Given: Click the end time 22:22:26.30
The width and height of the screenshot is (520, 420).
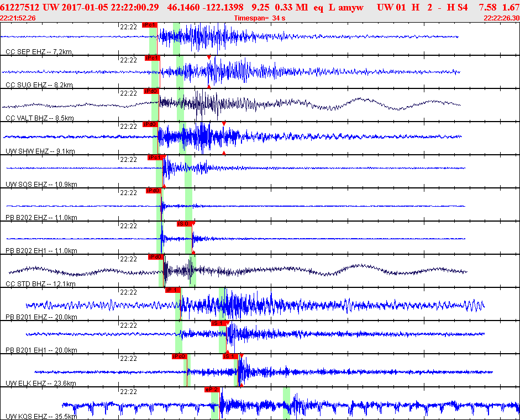Looking at the screenshot, I should [x=502, y=18].
